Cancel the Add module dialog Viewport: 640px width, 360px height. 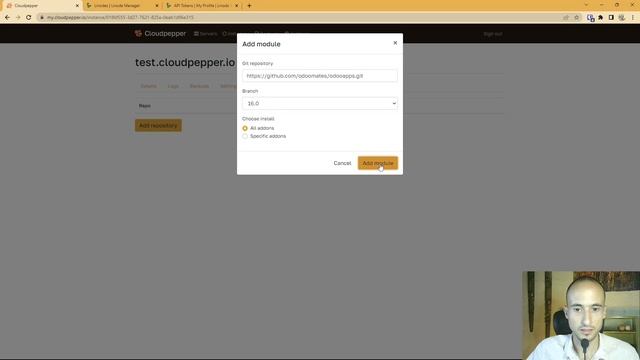[342, 163]
